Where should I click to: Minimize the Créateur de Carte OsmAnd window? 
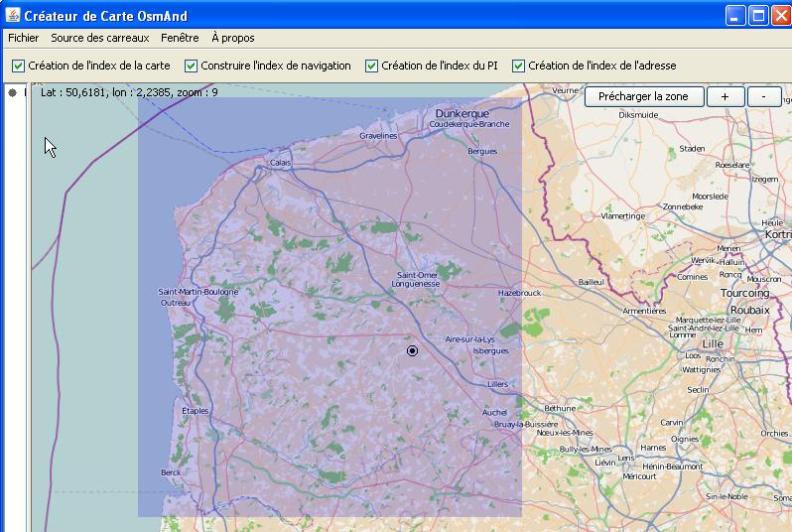[735, 16]
